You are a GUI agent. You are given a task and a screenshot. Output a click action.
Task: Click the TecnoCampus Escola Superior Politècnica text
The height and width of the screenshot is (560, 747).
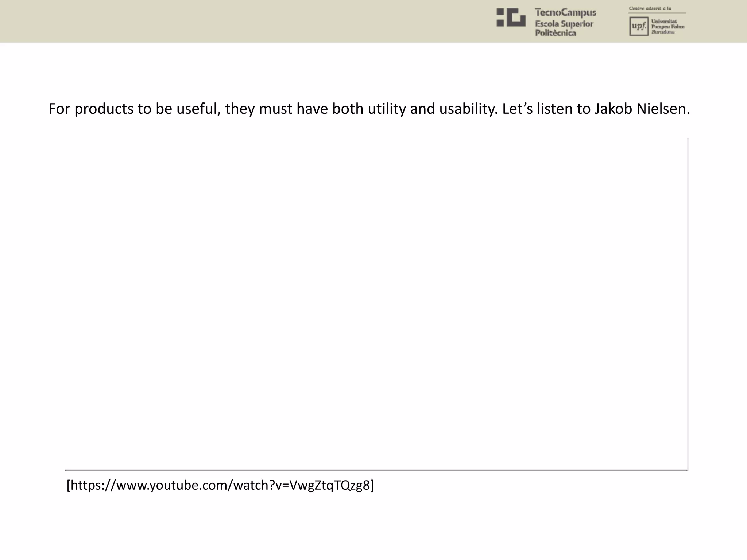point(565,23)
